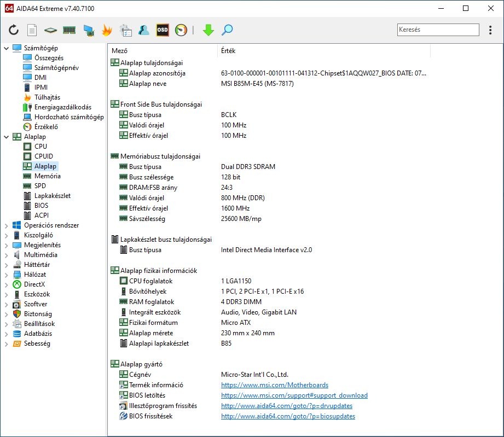Click the magnifier search icon
This screenshot has height=437, width=504.
[227, 30]
